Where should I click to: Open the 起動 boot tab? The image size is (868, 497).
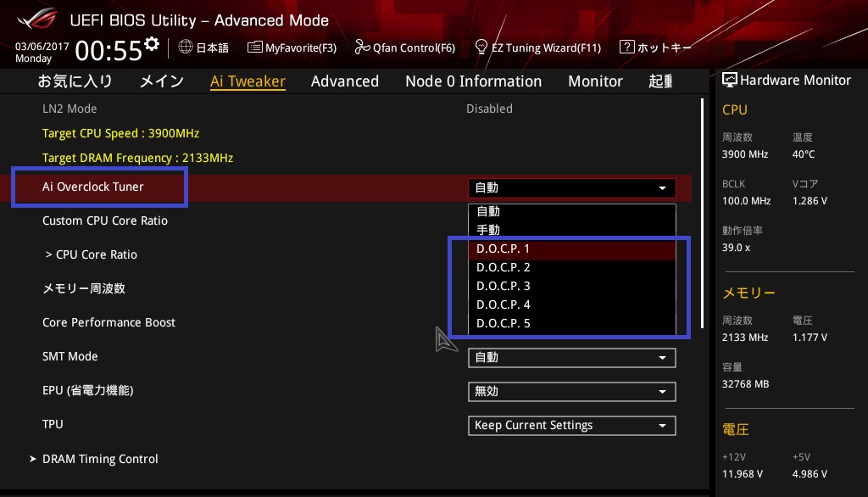661,81
